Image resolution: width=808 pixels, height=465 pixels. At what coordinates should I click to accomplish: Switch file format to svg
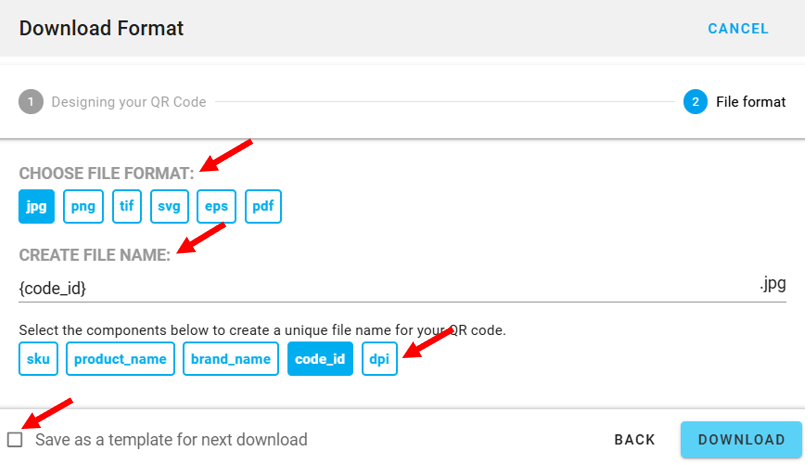pos(169,207)
